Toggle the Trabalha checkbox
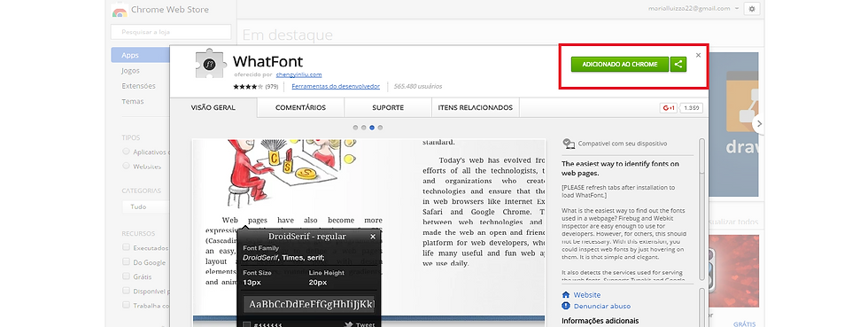The image size is (868, 327). click(x=126, y=305)
